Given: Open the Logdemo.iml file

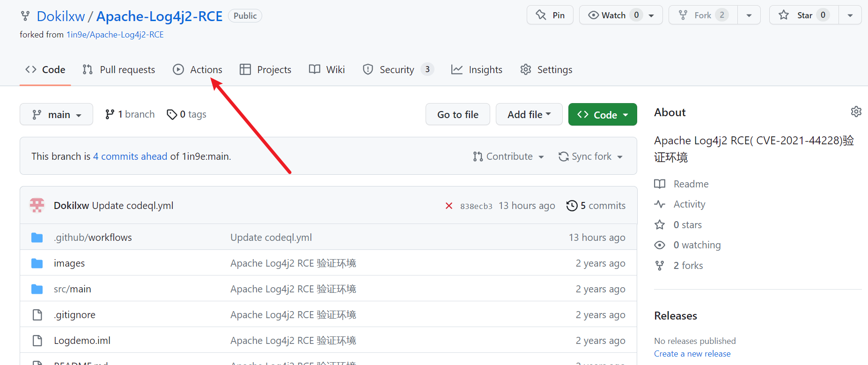Looking at the screenshot, I should 82,341.
